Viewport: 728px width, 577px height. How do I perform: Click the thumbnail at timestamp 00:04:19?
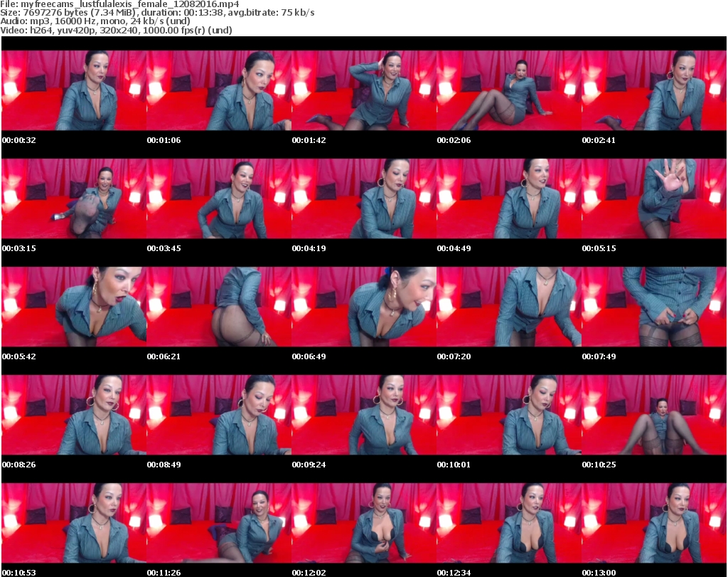point(364,198)
